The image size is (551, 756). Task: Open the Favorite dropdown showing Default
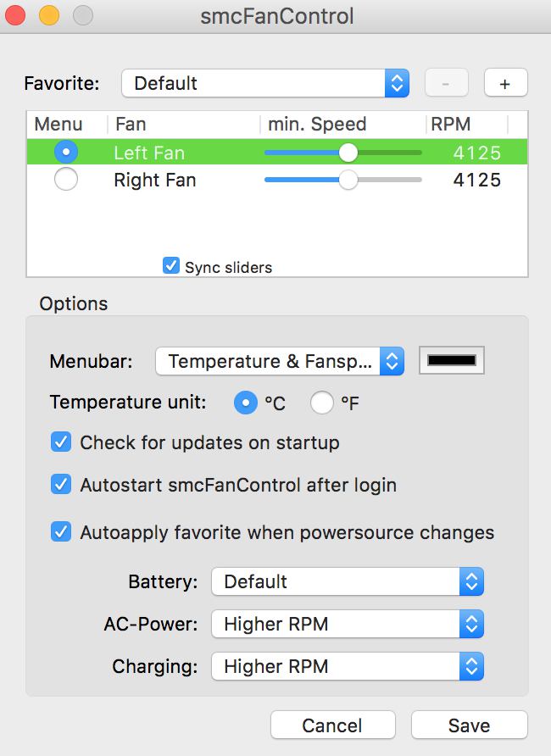coord(264,83)
